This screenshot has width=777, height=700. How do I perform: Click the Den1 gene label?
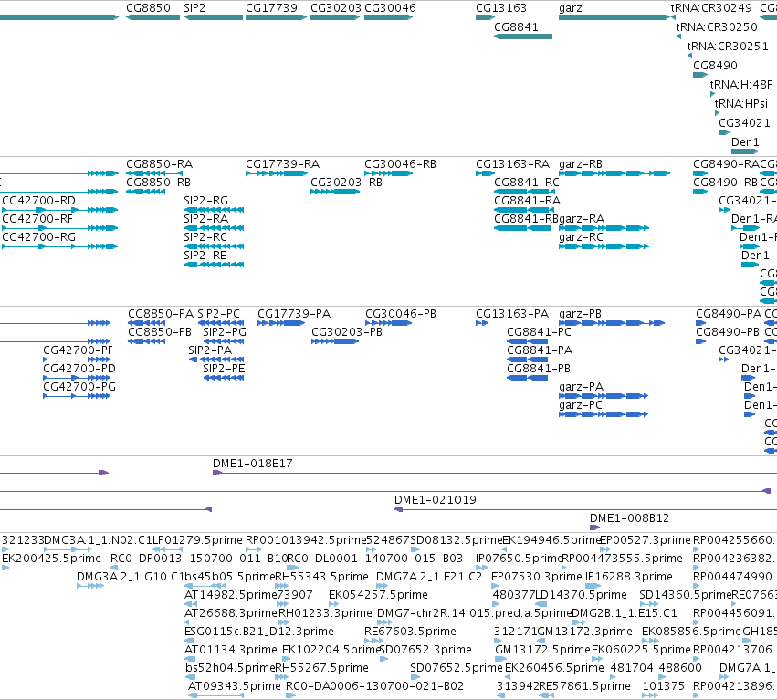coord(745,142)
